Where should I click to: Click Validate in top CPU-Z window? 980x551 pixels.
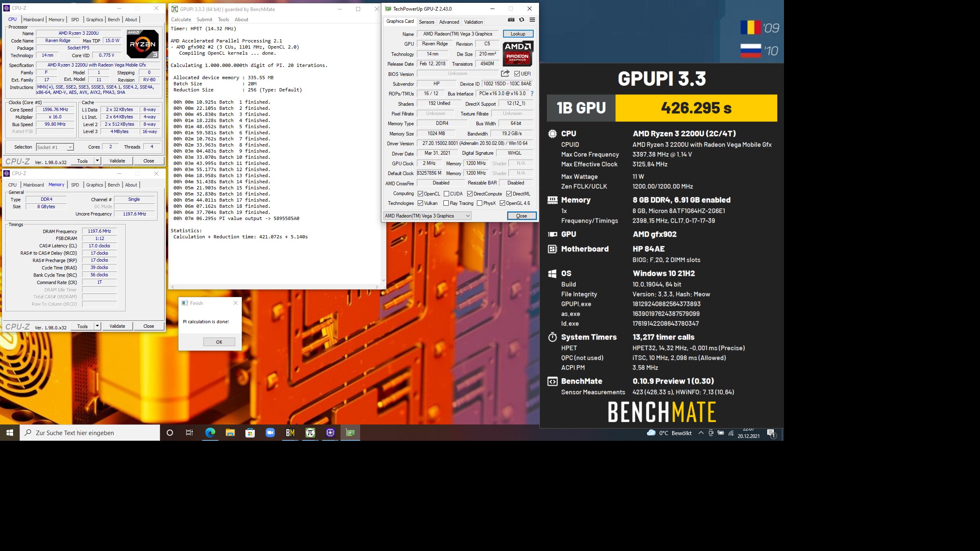(x=117, y=161)
